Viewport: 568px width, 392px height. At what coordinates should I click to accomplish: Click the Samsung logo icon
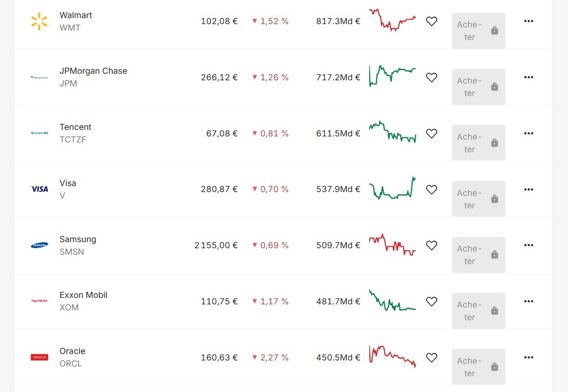(39, 245)
